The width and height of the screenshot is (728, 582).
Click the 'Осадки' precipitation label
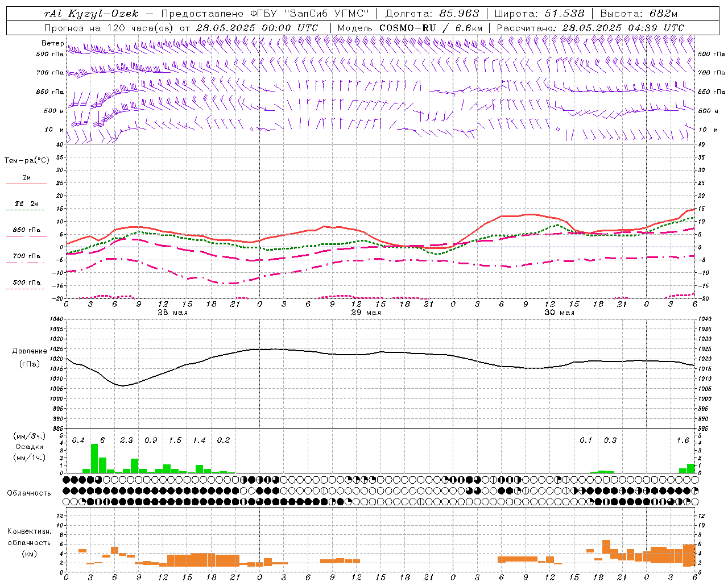coord(29,447)
